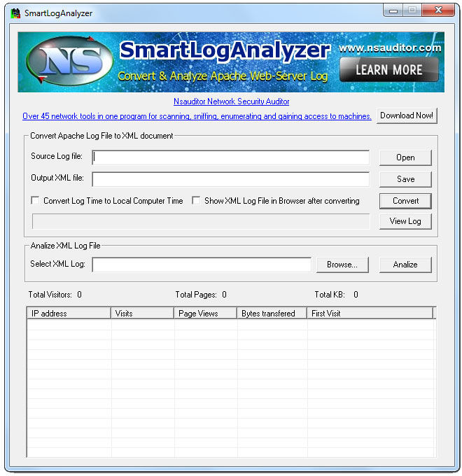This screenshot has width=462, height=476.
Task: Click the Convert & Analyze Apache Web-Server Log tagline
Action: pyautogui.click(x=223, y=76)
